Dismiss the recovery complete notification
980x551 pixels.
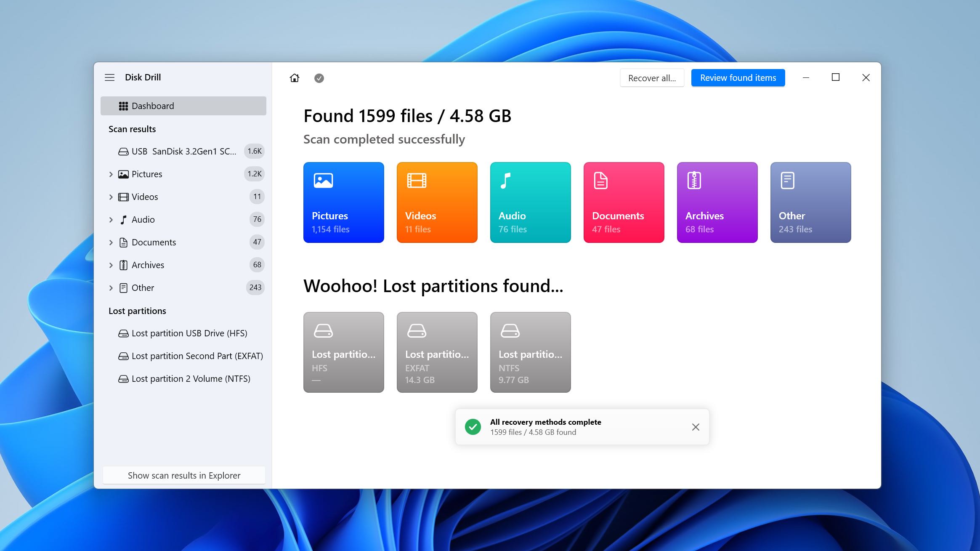(696, 427)
